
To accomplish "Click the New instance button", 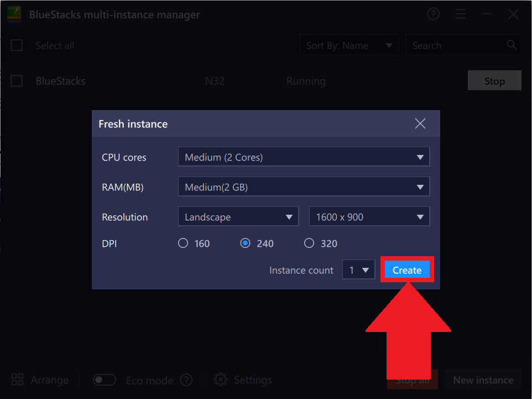I will click(483, 380).
